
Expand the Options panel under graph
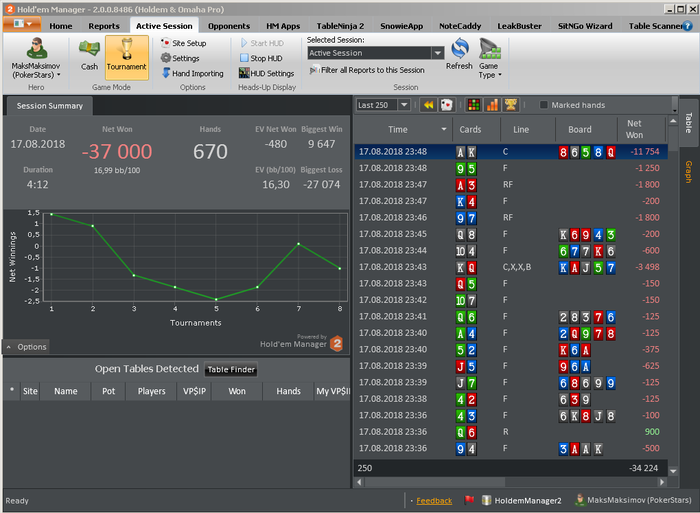(x=26, y=347)
